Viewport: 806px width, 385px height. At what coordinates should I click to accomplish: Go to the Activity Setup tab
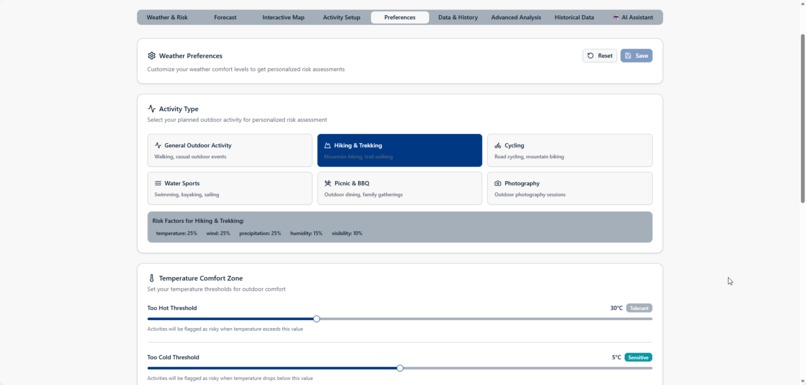[x=341, y=17]
